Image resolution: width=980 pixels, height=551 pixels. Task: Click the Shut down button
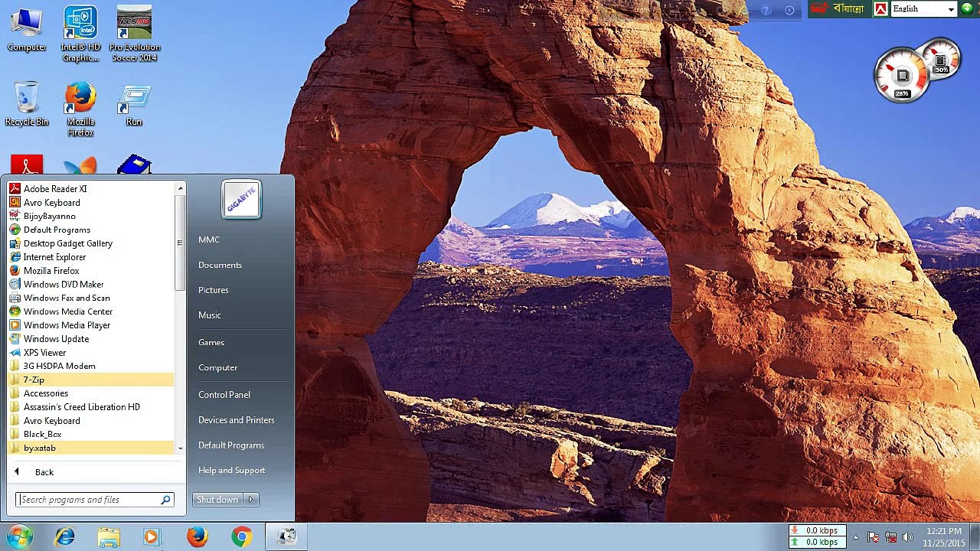point(217,500)
